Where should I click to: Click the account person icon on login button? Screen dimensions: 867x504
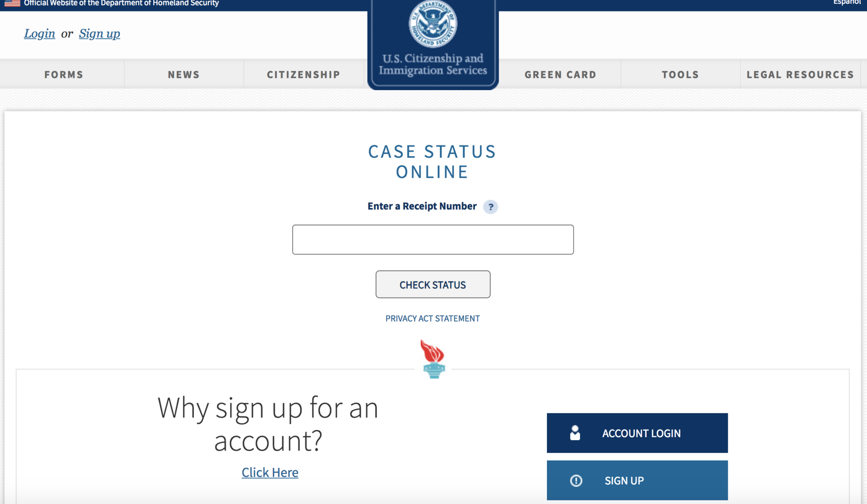574,432
